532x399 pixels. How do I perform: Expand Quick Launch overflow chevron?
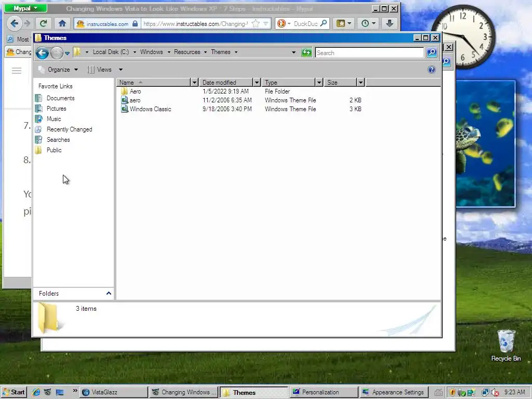click(75, 391)
